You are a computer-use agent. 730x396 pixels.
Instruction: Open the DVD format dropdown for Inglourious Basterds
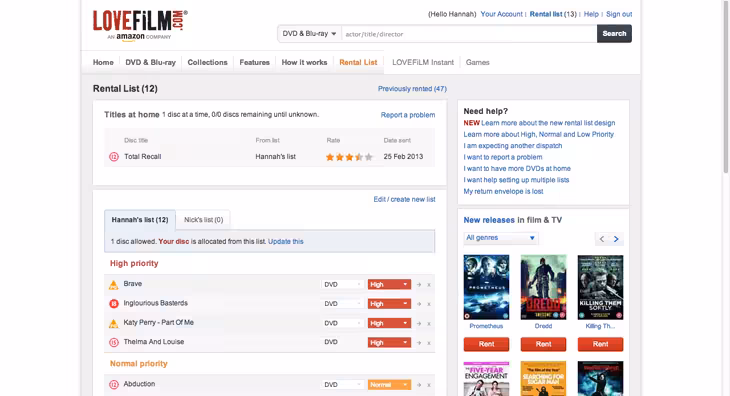tap(342, 304)
